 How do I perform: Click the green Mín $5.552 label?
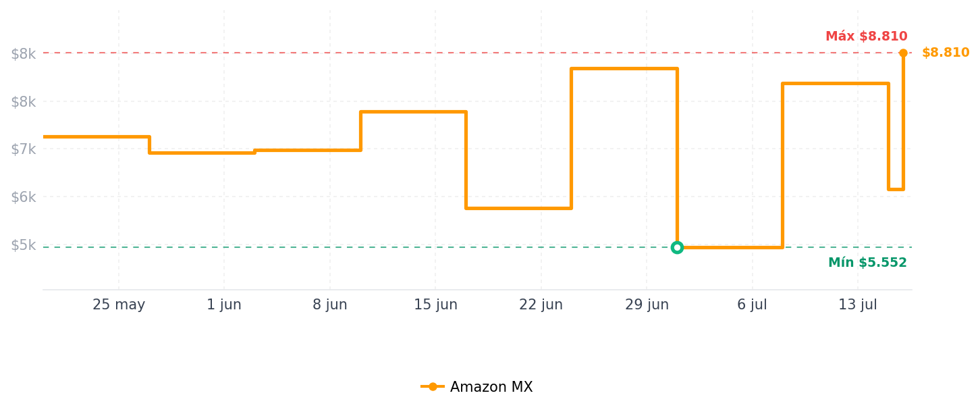pyautogui.click(x=867, y=263)
